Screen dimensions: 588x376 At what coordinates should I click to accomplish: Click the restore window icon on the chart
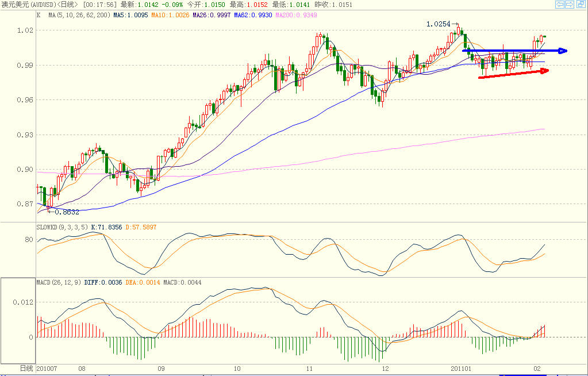pyautogui.click(x=582, y=5)
